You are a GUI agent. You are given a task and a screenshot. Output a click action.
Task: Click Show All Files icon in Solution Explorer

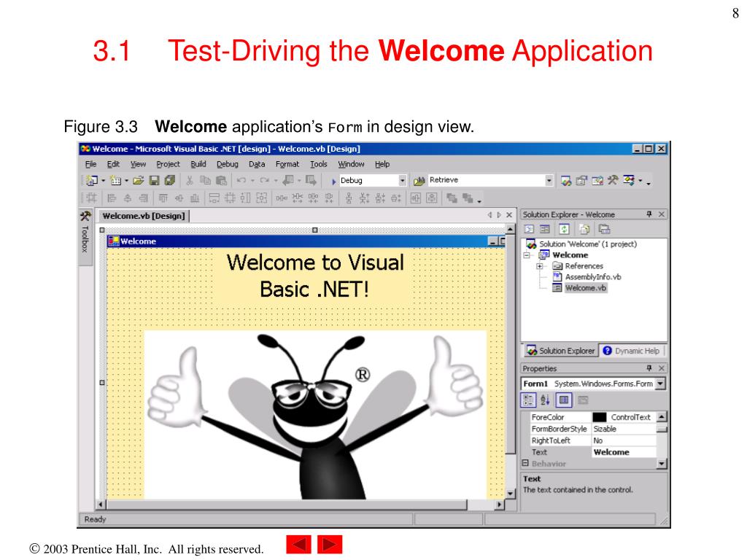584,229
